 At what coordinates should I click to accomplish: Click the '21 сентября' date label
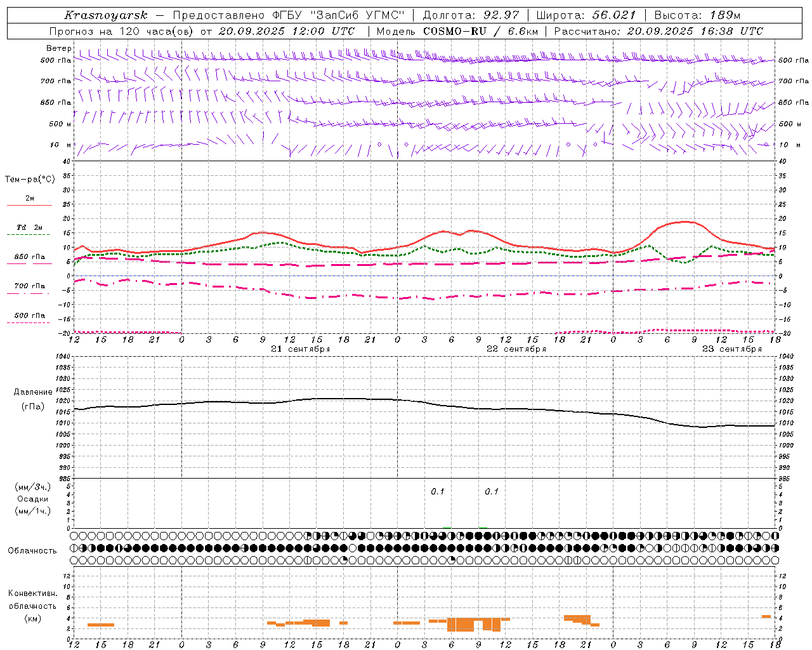pos(301,349)
